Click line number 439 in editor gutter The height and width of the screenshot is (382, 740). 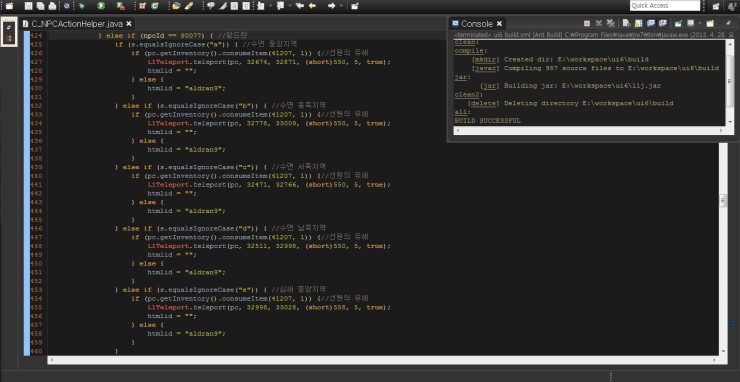(x=37, y=167)
